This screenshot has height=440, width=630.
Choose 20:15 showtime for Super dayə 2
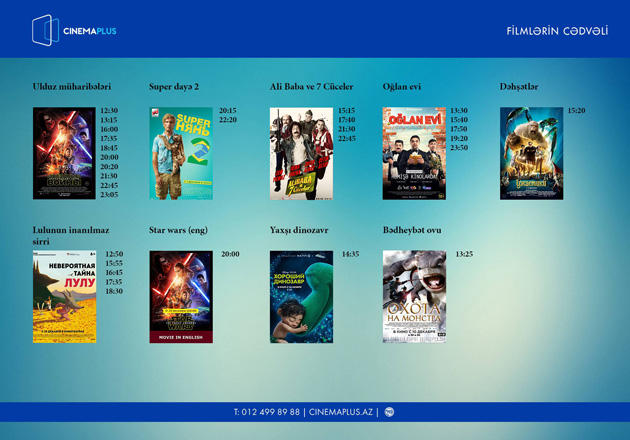[x=228, y=111]
